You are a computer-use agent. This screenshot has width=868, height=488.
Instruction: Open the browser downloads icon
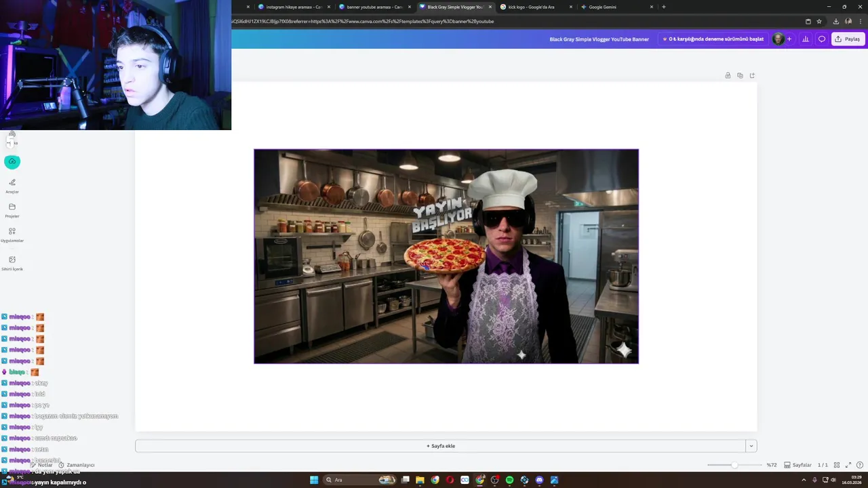tap(836, 21)
